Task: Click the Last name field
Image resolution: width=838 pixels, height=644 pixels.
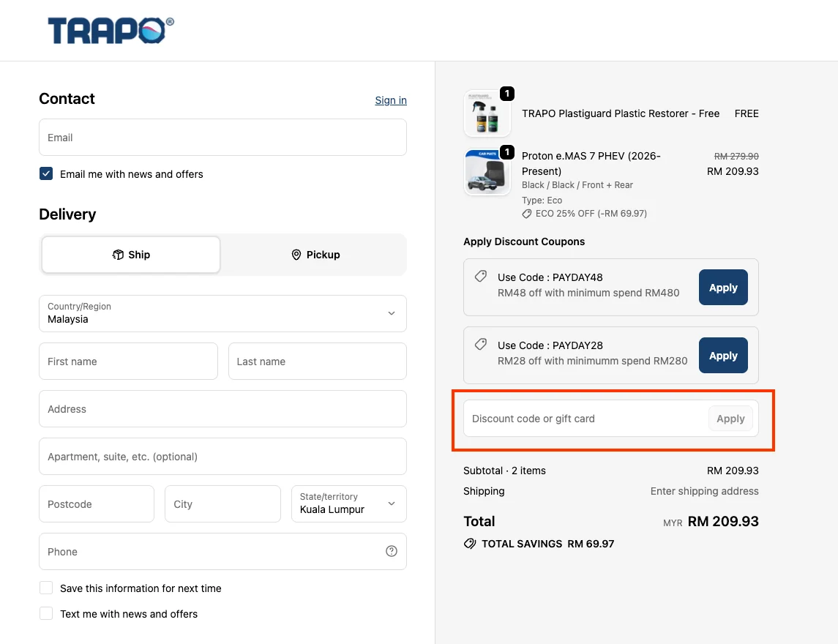Action: pos(318,362)
